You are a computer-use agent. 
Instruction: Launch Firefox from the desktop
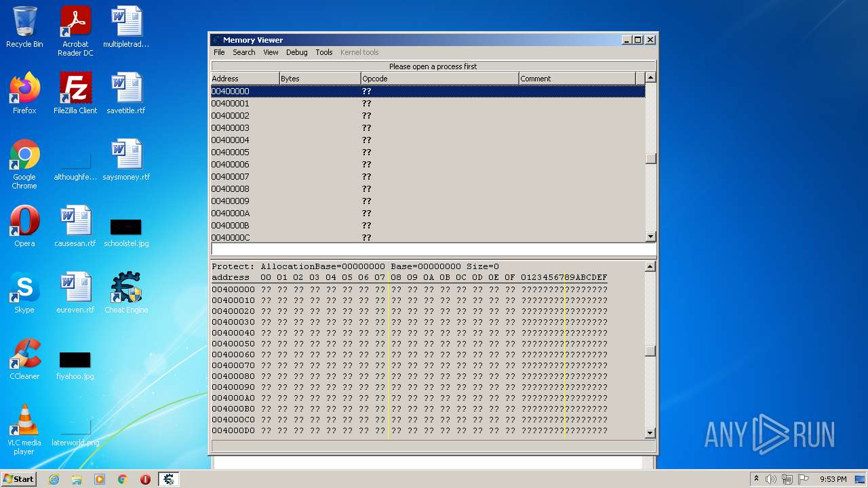24,94
